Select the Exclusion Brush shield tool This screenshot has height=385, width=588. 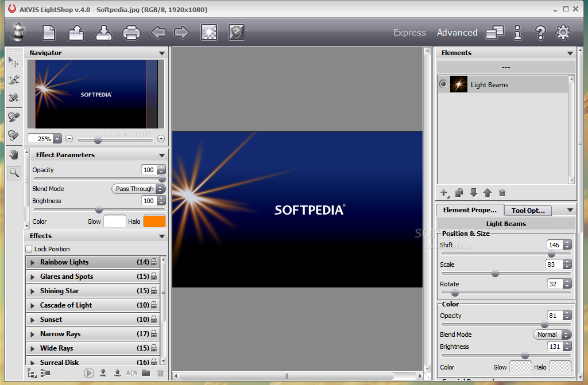[14, 117]
